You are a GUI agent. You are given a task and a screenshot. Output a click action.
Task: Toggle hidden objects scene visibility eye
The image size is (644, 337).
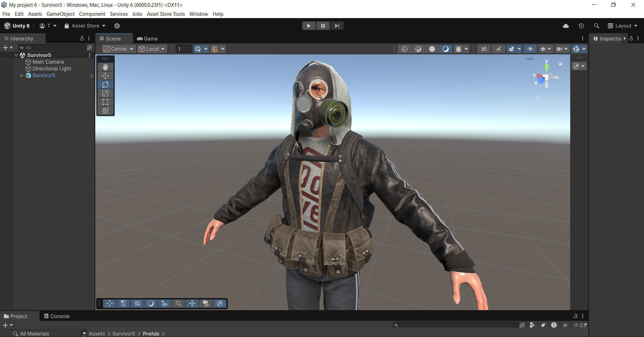tap(530, 49)
